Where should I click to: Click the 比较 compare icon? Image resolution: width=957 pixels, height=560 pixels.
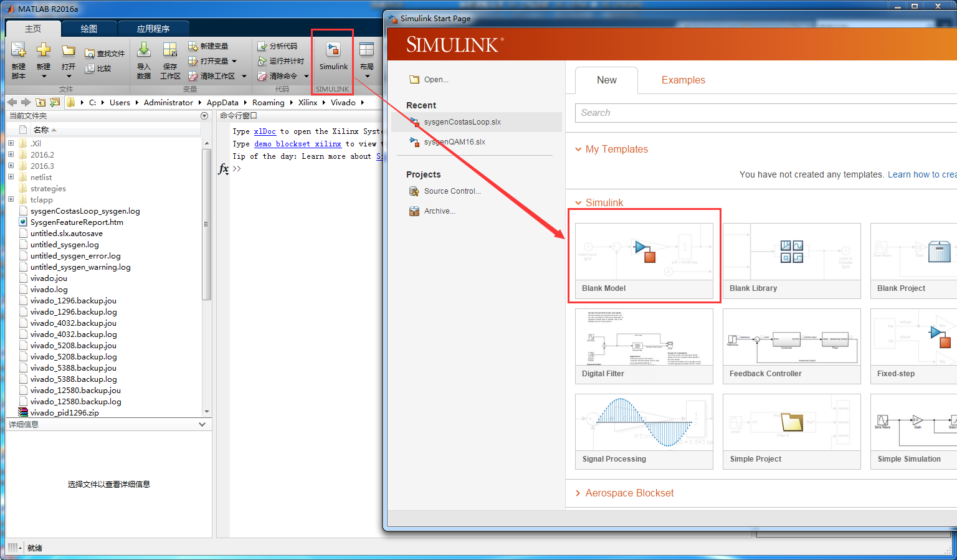90,69
